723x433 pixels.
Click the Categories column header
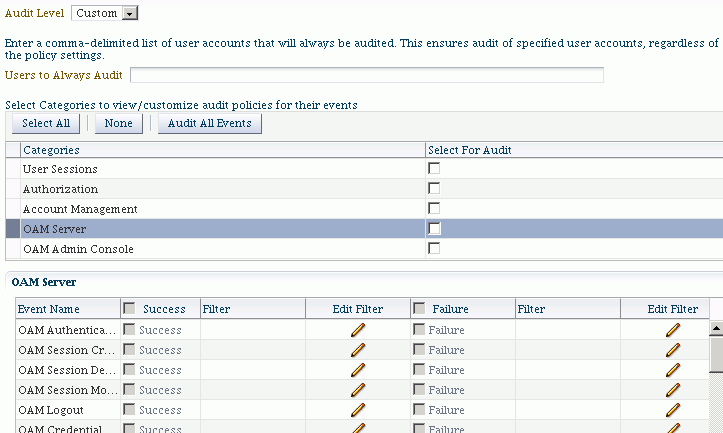223,150
